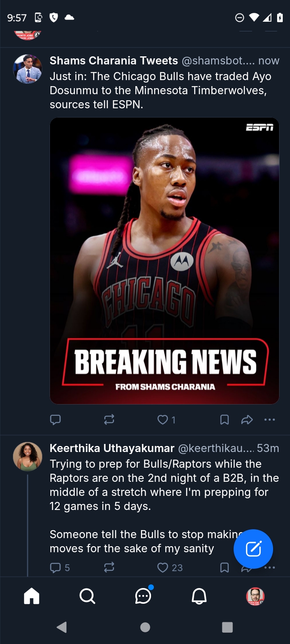Reply to Keerthika Uthayakumar's tweet
The image size is (290, 644).
[x=55, y=568]
